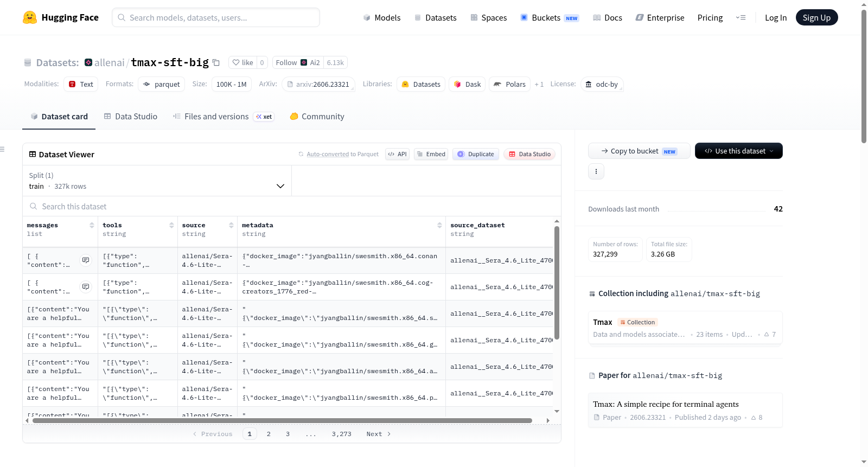
Task: Go to Models in navigation
Action: 382,17
